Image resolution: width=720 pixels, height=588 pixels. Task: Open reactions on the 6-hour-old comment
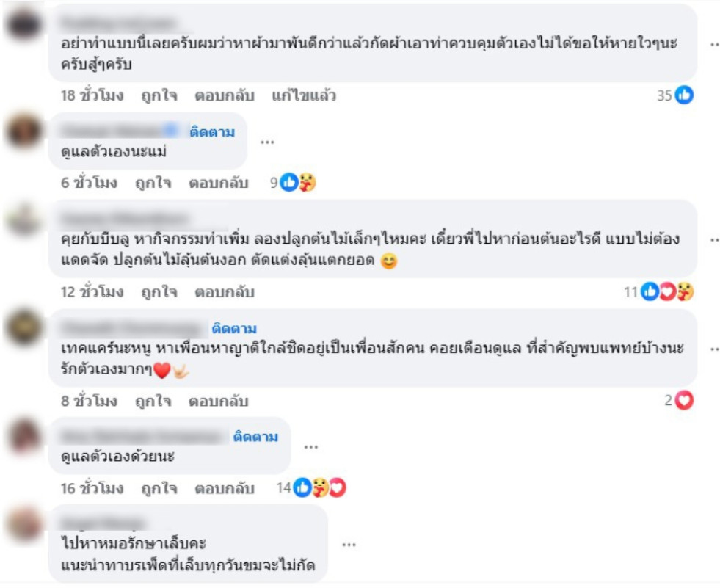coord(293,183)
